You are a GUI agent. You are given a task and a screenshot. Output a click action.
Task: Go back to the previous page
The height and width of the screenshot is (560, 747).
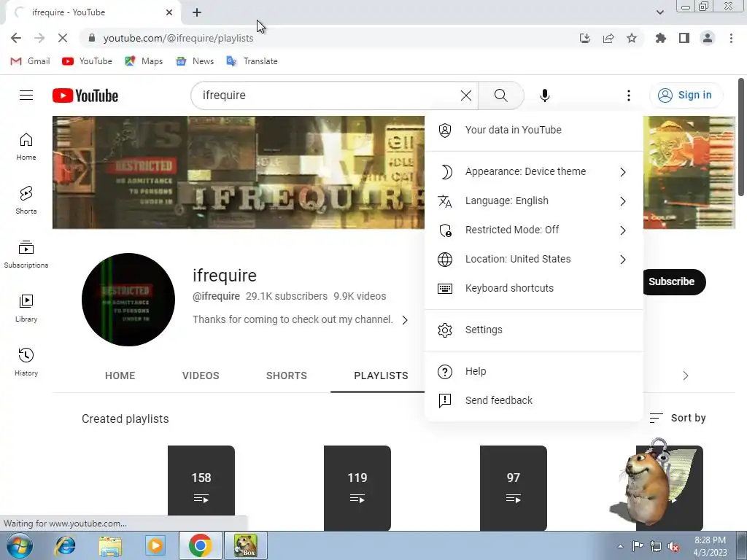pyautogui.click(x=16, y=38)
